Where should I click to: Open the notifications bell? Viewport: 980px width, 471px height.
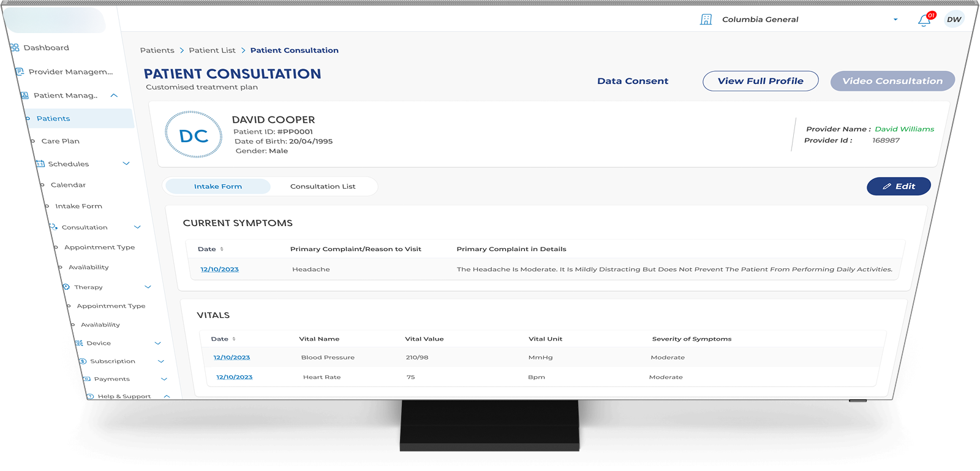pyautogui.click(x=925, y=20)
